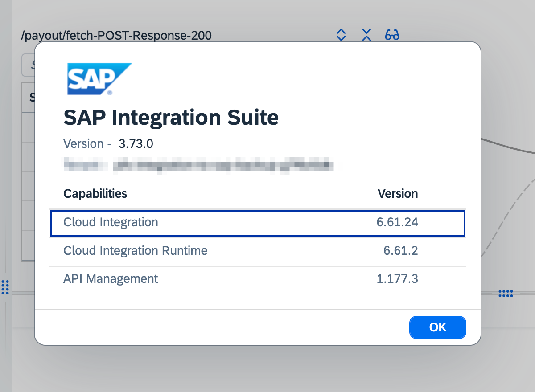Click the /payout/fetch-POST-Response-200 title

pyautogui.click(x=116, y=35)
